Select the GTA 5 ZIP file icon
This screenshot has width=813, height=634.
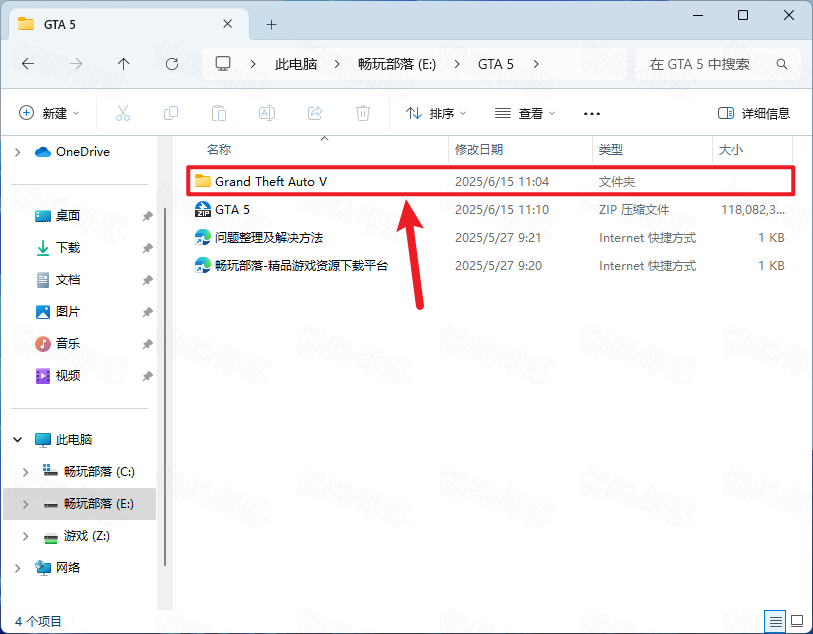(x=203, y=209)
